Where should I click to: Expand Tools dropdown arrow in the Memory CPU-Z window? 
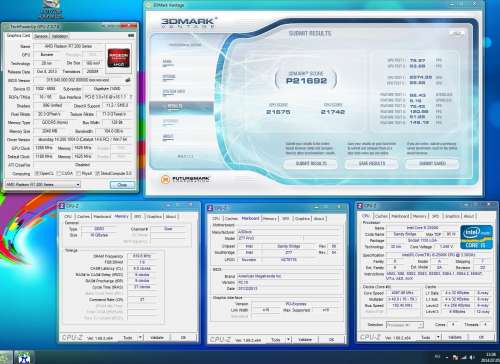coord(140,338)
